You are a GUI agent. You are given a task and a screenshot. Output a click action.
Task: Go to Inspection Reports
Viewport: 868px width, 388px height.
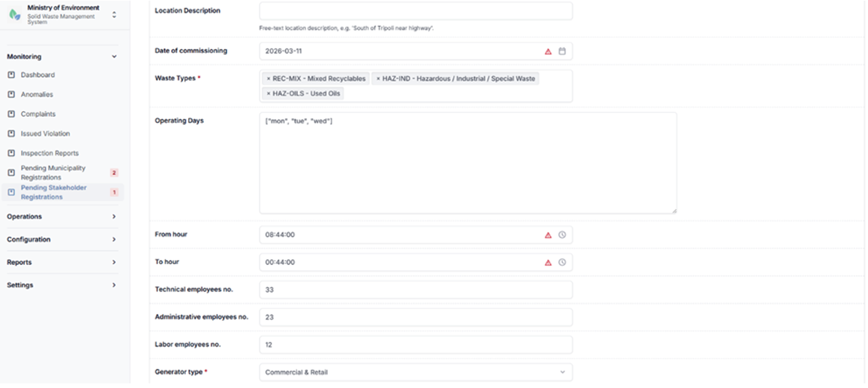click(50, 153)
